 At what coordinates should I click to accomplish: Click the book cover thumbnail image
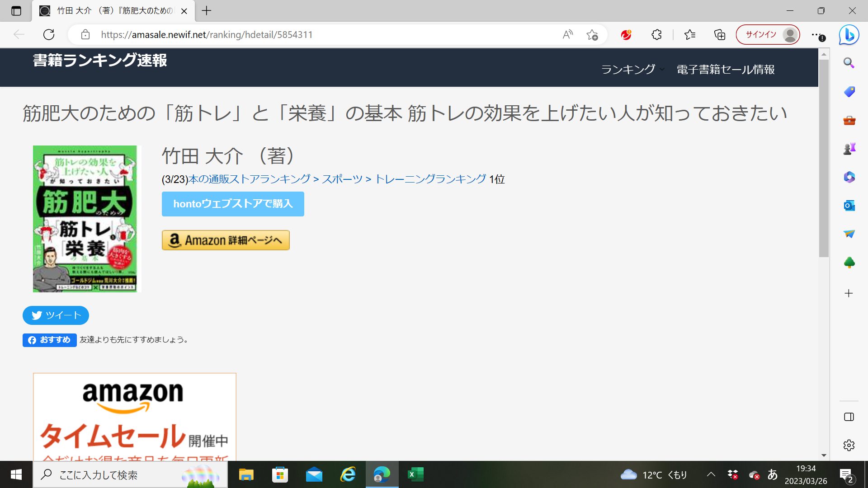85,219
